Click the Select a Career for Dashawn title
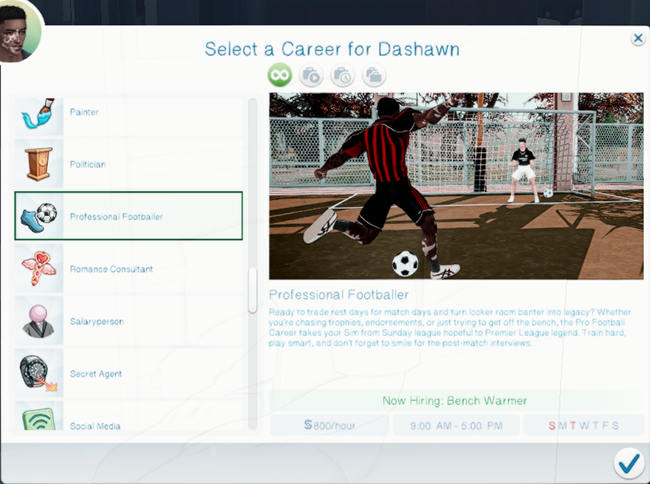Image resolution: width=650 pixels, height=484 pixels. click(332, 49)
